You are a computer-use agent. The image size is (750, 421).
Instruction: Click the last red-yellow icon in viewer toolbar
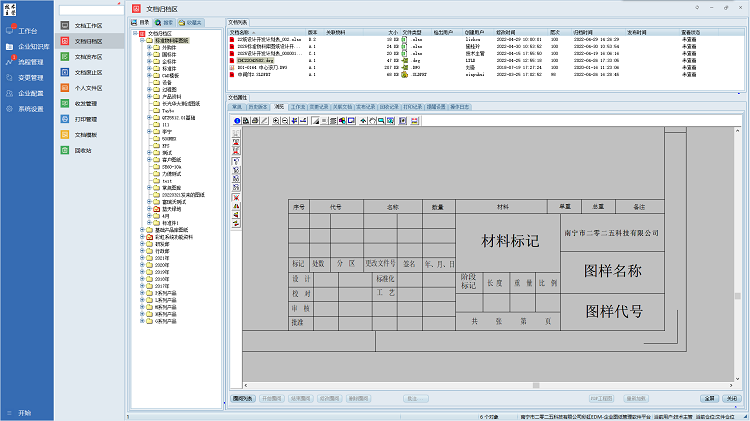click(x=415, y=121)
